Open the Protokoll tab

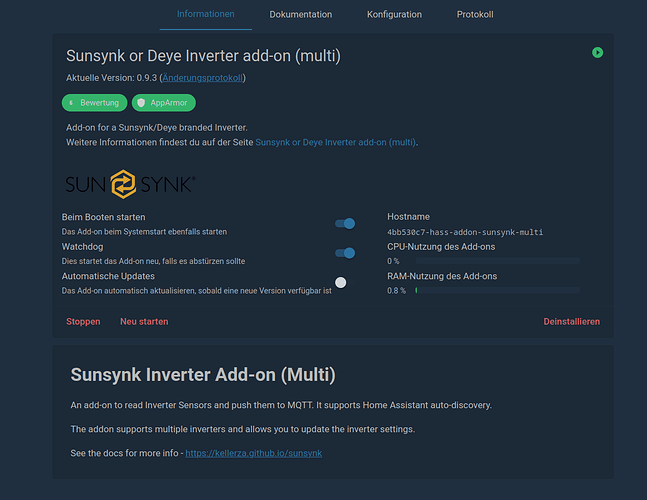coord(475,15)
